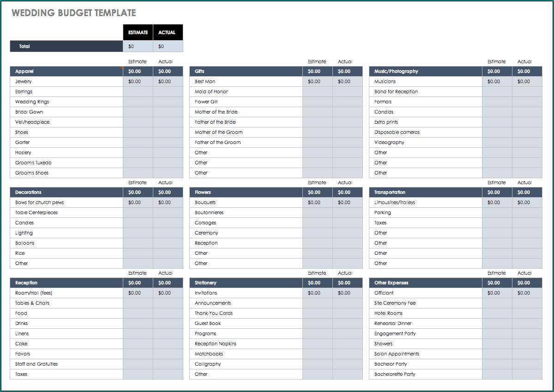The image size is (554, 392).
Task: Click the Other Expenses section header
Action: (426, 283)
